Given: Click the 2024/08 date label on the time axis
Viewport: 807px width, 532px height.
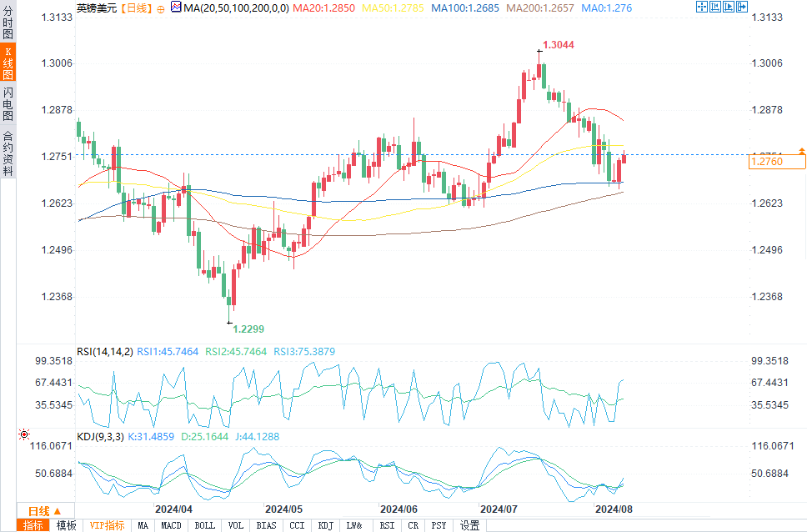Looking at the screenshot, I should coord(614,509).
